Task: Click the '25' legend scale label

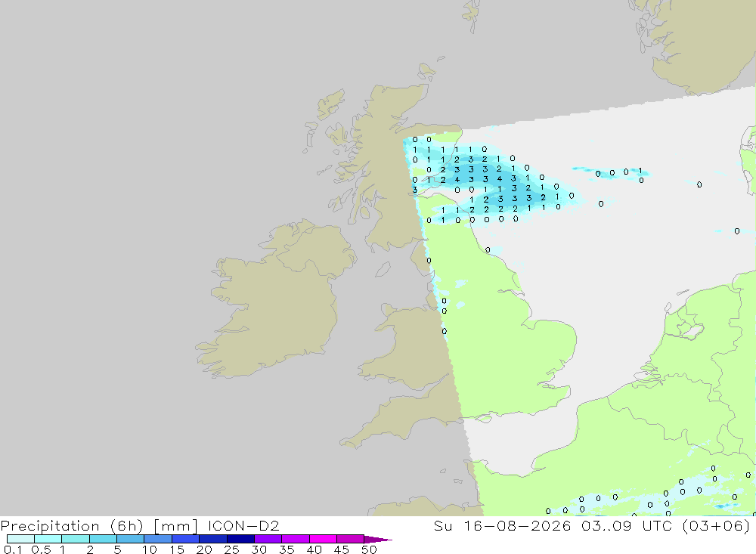Action: (x=232, y=549)
